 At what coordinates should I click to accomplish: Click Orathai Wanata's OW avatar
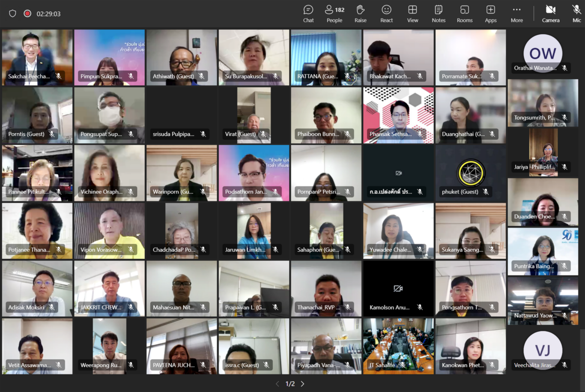click(543, 53)
